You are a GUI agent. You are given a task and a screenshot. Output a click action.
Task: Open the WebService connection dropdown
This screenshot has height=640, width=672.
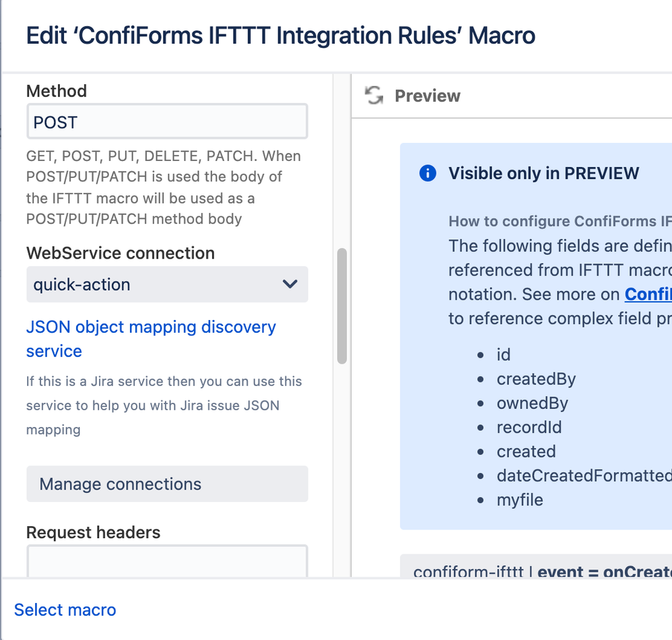click(x=167, y=284)
